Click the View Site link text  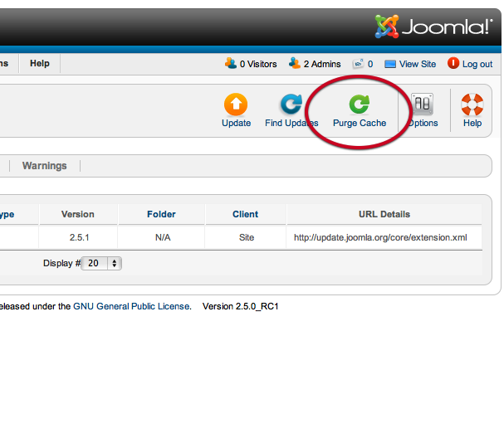pos(418,64)
